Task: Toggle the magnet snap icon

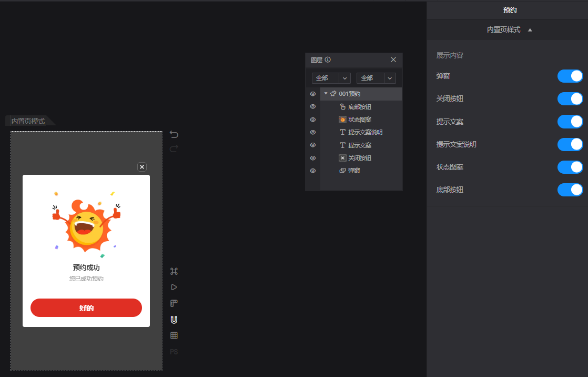Action: tap(174, 320)
